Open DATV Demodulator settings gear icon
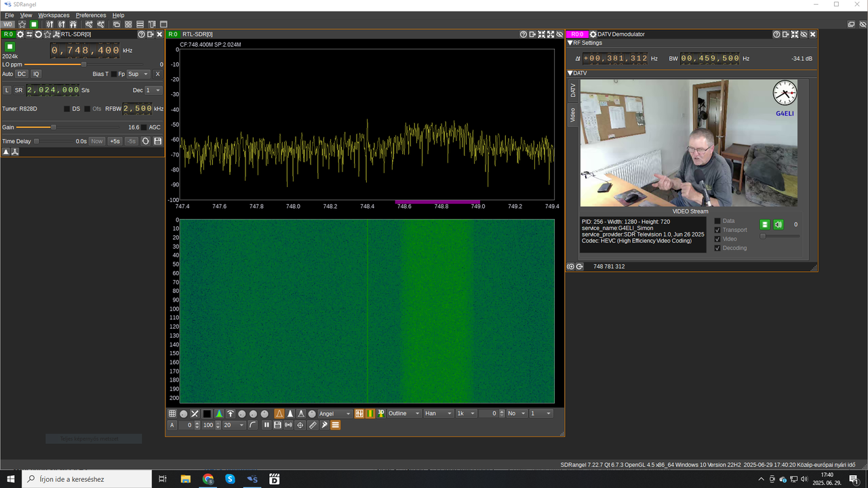Image resolution: width=868 pixels, height=488 pixels. [x=593, y=35]
